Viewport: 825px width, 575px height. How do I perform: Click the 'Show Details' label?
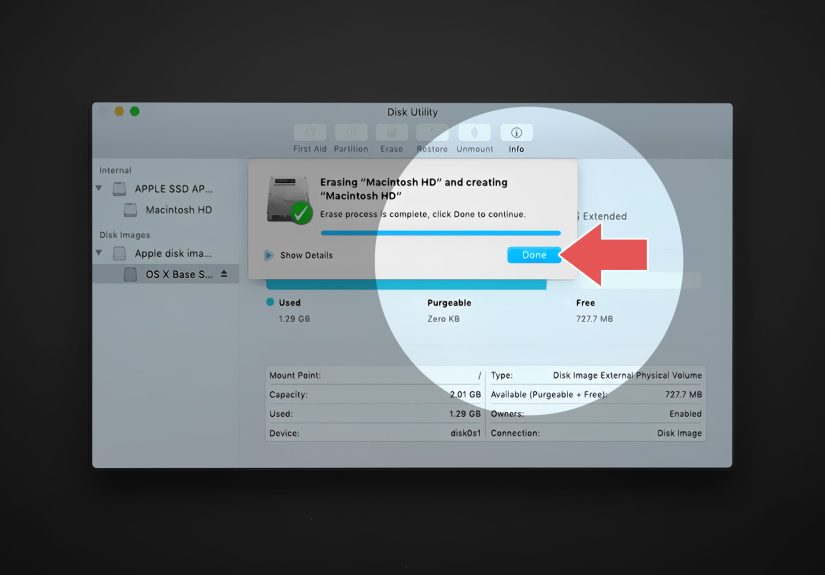(x=306, y=255)
